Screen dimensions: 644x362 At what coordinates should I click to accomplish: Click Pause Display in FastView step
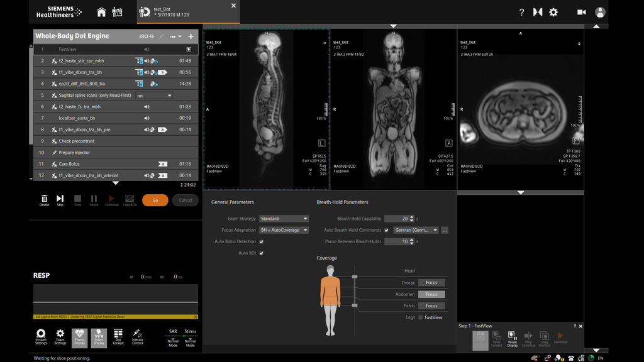pos(512,338)
